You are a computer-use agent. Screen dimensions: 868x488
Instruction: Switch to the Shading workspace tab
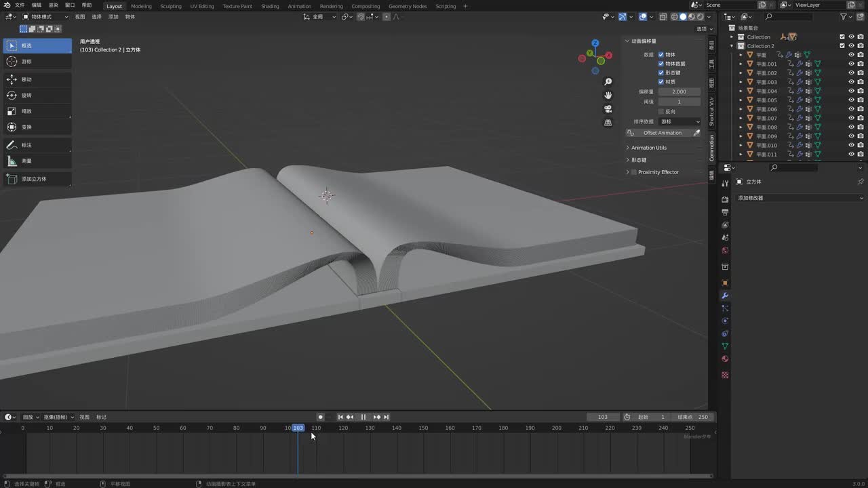(x=270, y=6)
